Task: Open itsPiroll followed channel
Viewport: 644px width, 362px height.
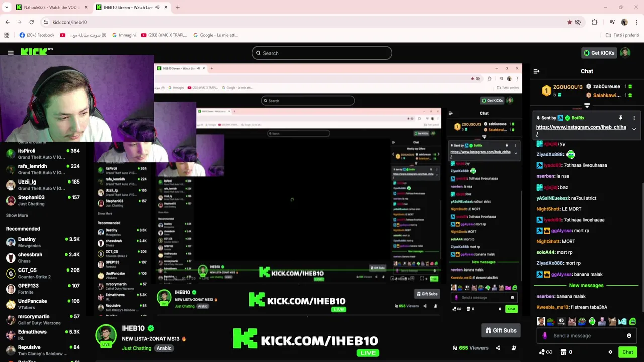Action: (x=43, y=154)
